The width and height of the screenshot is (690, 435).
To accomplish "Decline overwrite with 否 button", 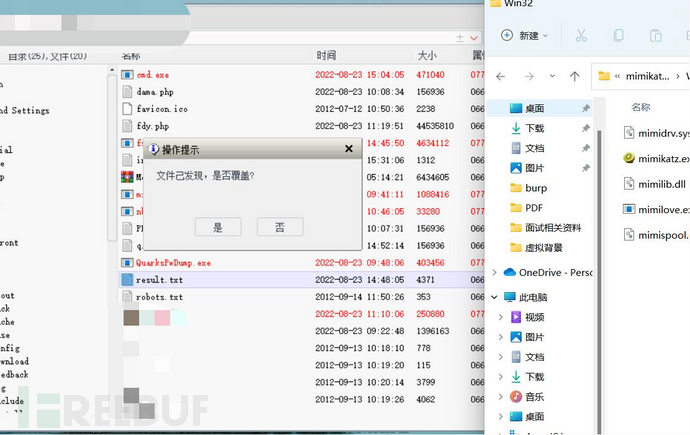I will tap(280, 227).
